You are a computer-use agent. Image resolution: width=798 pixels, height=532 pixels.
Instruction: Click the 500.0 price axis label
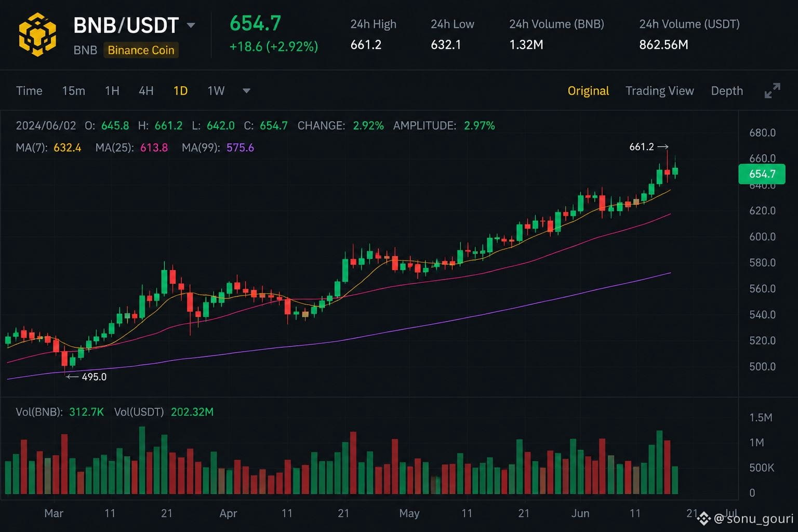(x=762, y=366)
